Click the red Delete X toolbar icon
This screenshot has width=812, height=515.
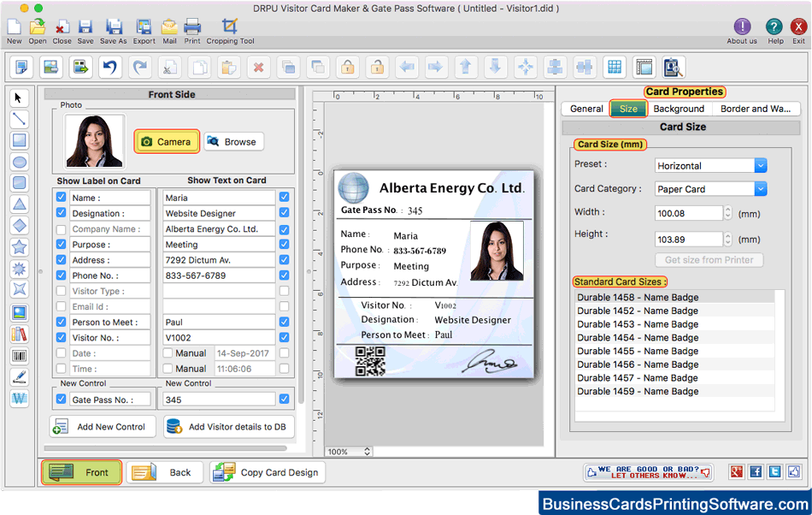258,67
